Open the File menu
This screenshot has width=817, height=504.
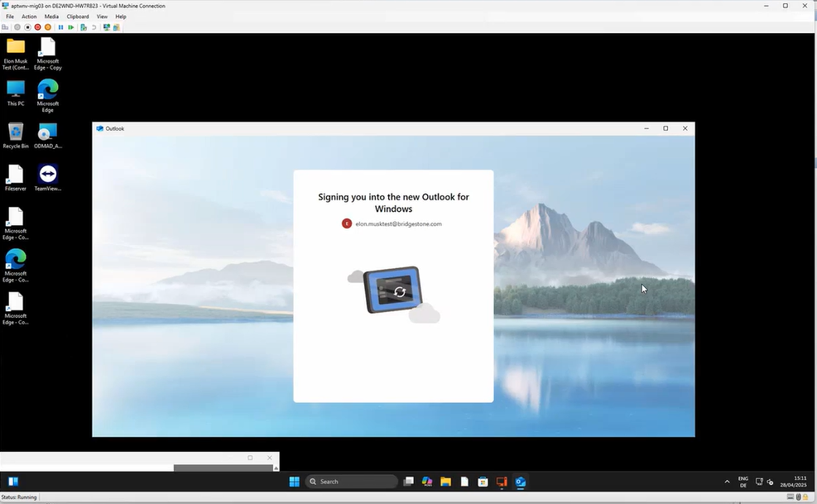click(10, 17)
